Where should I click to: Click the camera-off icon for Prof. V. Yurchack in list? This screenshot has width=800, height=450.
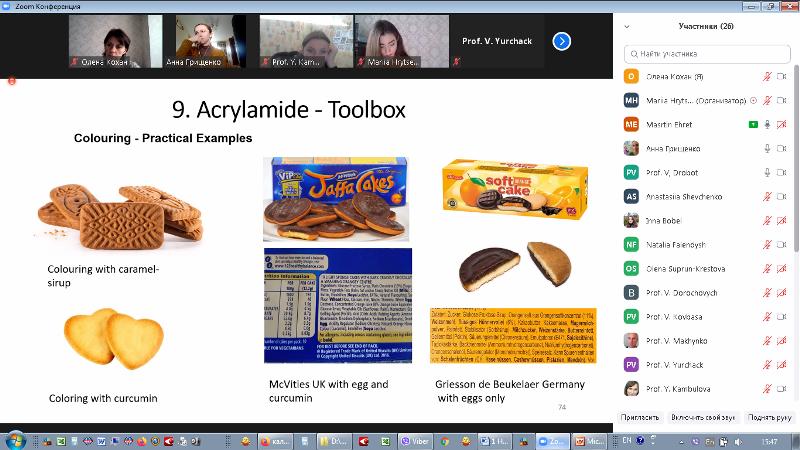coord(782,365)
